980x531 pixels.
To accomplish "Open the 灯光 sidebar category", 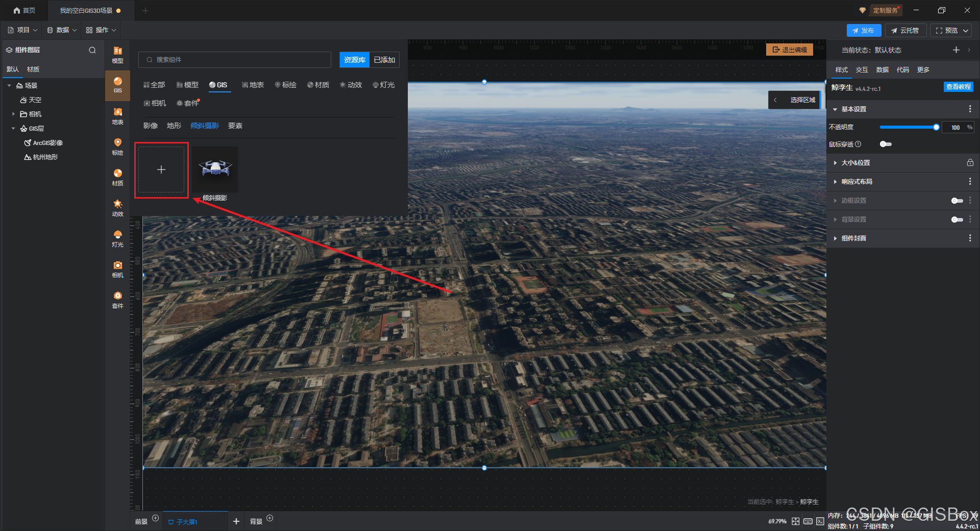I will tap(117, 238).
